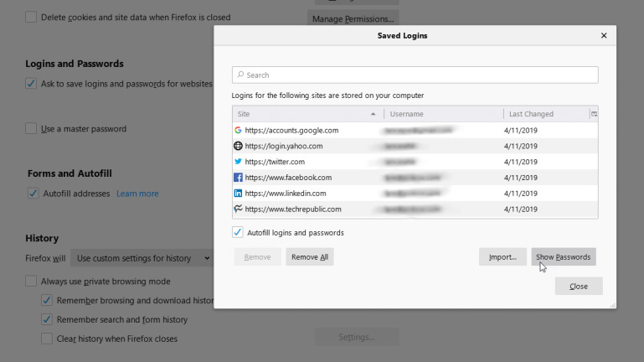Viewport: 644px width, 362px height.
Task: Click the Settings... button below history options
Action: pyautogui.click(x=357, y=337)
